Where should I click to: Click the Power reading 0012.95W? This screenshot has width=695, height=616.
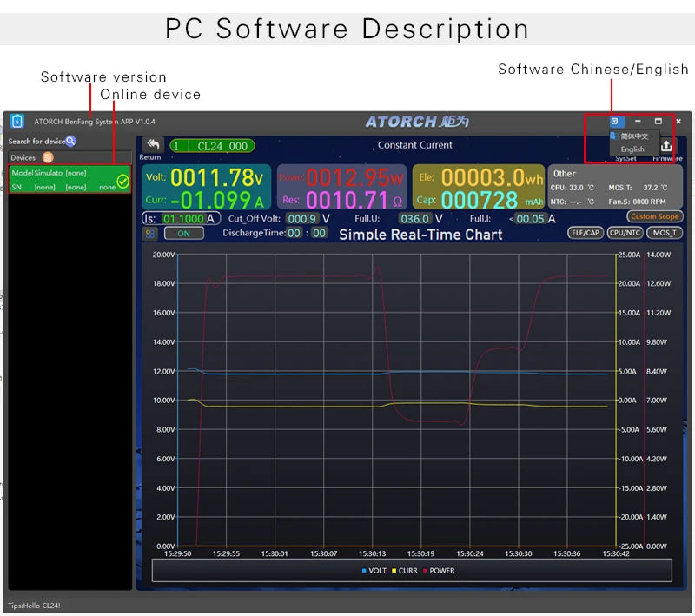[354, 178]
